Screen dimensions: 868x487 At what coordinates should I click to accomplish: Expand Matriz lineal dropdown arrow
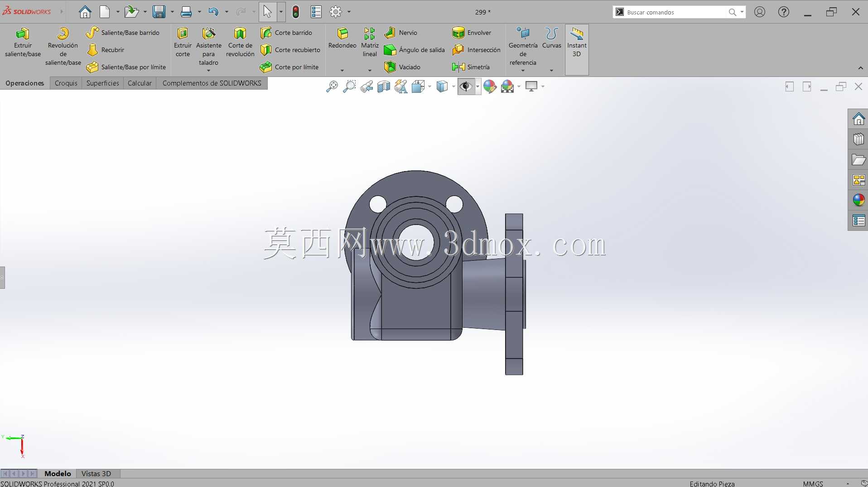pos(370,70)
